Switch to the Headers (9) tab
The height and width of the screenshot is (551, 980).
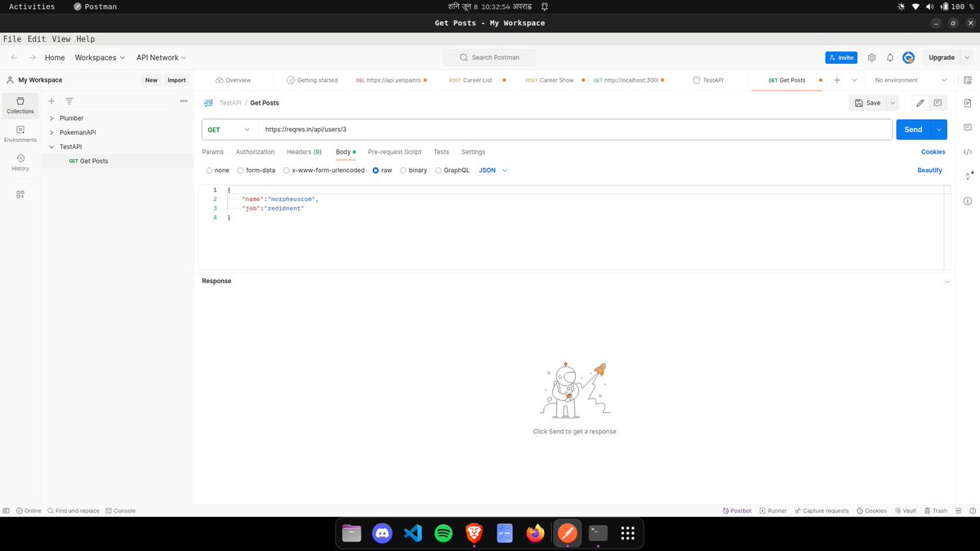point(304,152)
